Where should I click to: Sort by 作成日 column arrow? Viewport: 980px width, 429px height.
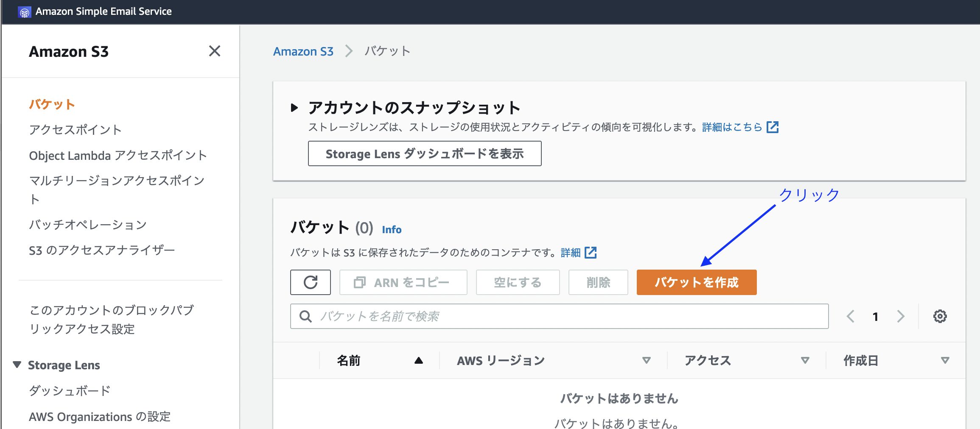coord(945,360)
